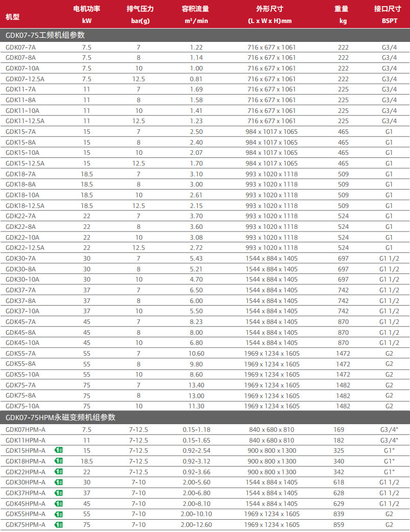
Task: Click the 容积流量 column header
Action: tap(196, 14)
